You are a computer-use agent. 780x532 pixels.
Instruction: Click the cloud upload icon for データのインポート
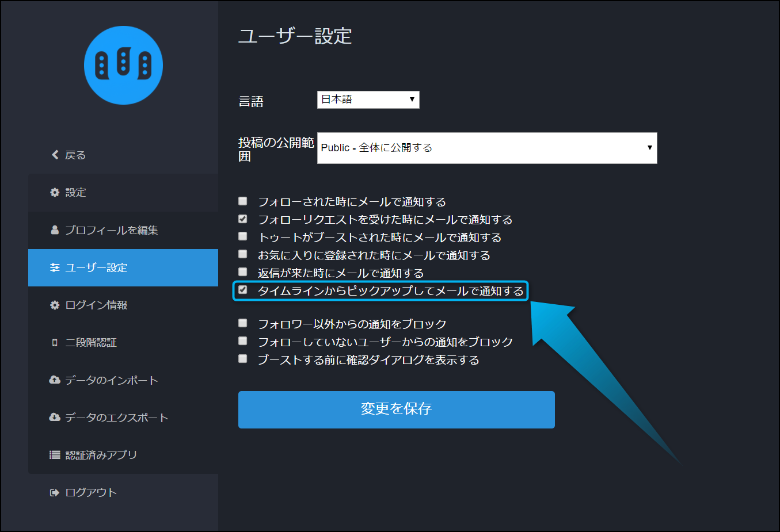(x=55, y=380)
